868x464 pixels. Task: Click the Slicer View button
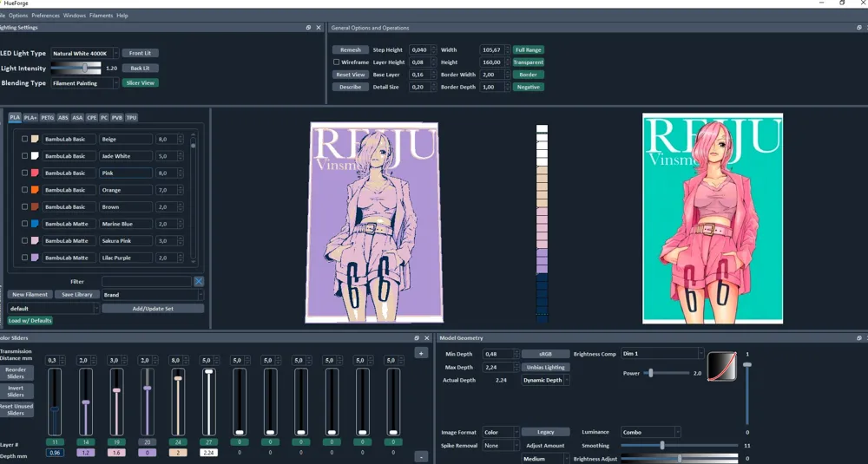tap(140, 83)
